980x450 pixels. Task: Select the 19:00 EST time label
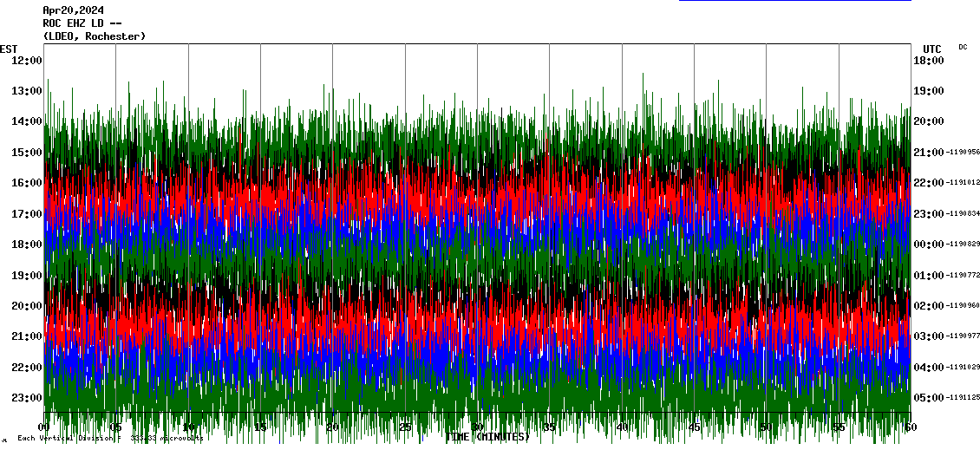27,275
